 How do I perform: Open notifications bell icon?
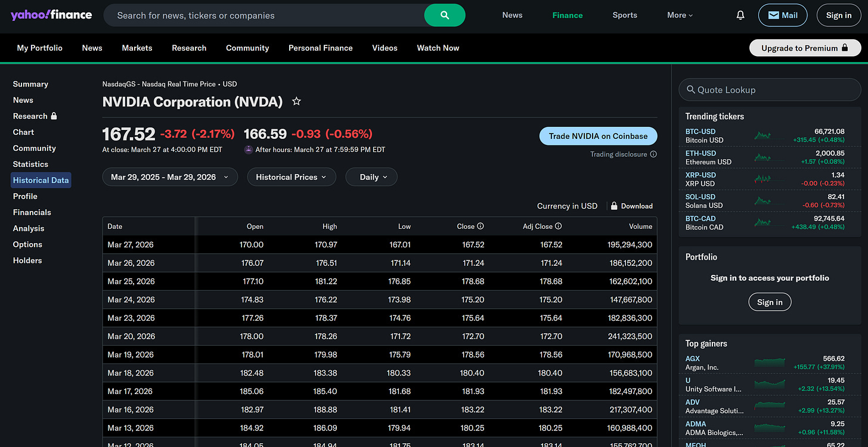[740, 15]
